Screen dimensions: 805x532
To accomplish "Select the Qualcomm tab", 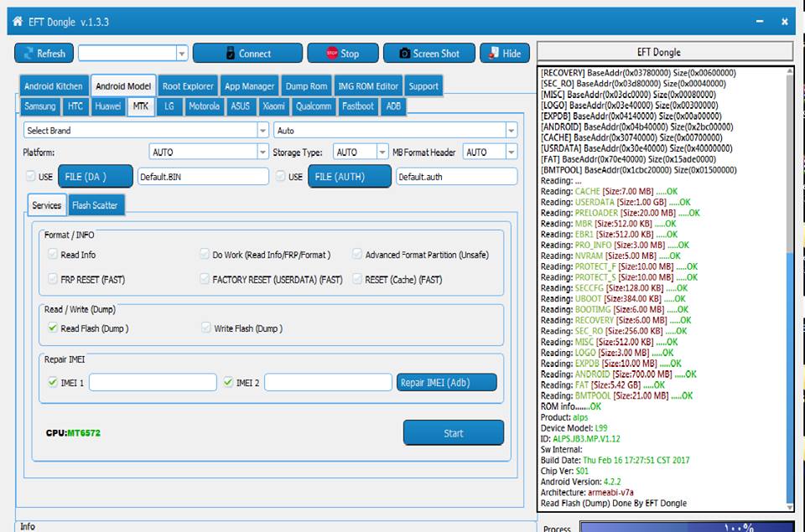I will point(313,106).
